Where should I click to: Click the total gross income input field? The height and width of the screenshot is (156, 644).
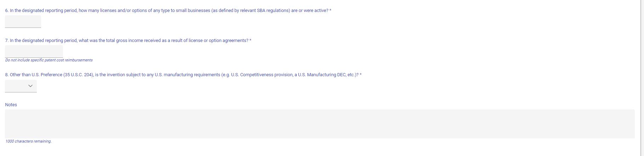[34, 52]
